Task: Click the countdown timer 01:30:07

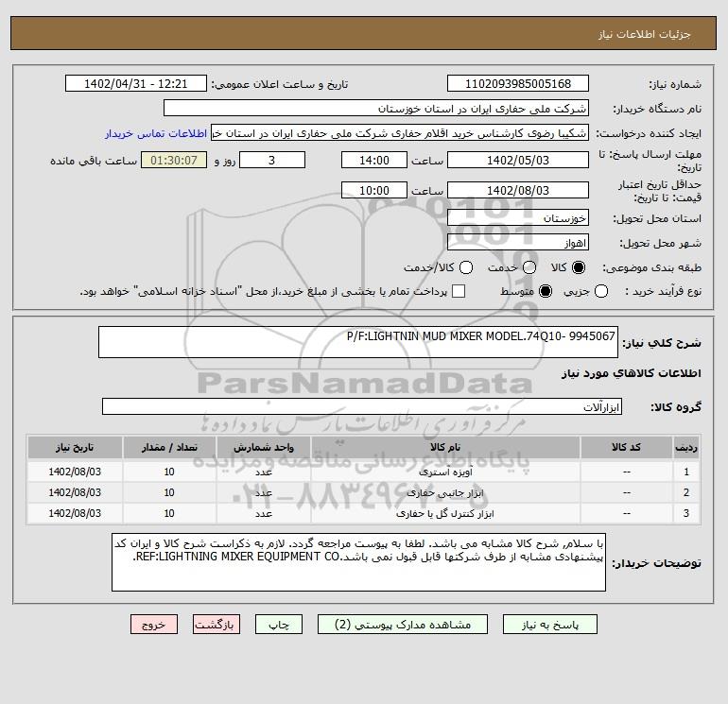Action: click(x=174, y=161)
